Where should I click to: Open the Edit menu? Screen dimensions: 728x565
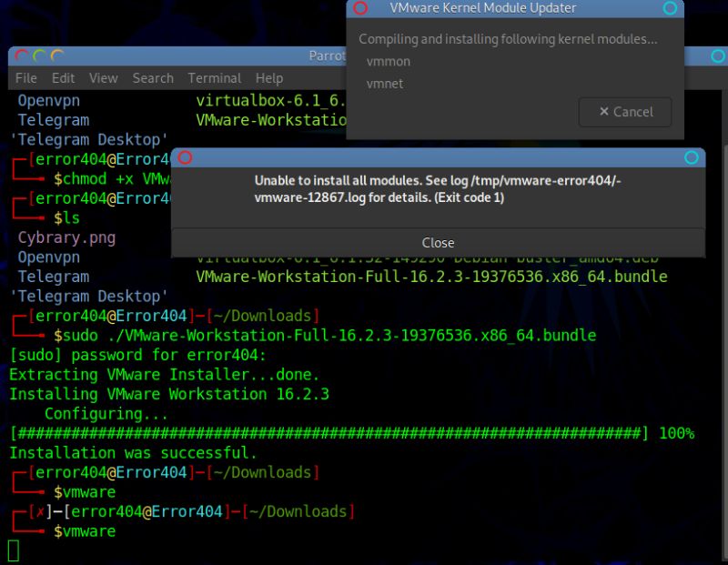click(x=62, y=78)
